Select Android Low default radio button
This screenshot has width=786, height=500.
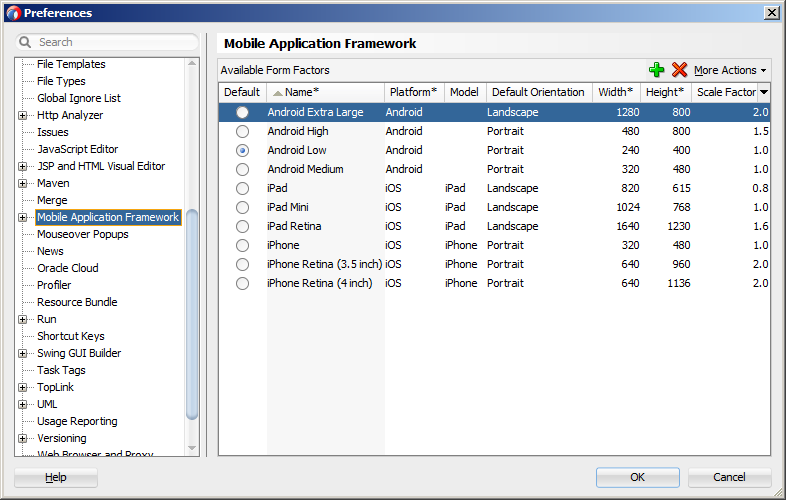[x=243, y=150]
